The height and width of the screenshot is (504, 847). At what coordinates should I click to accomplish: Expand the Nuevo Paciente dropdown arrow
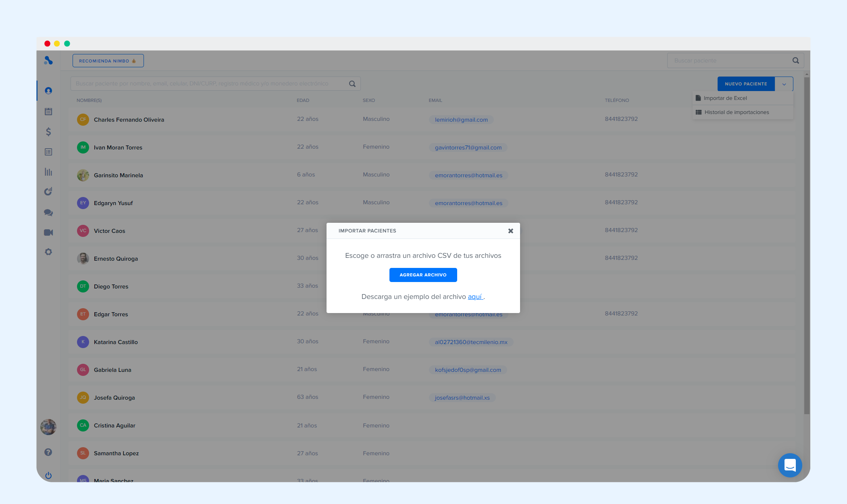click(x=784, y=84)
